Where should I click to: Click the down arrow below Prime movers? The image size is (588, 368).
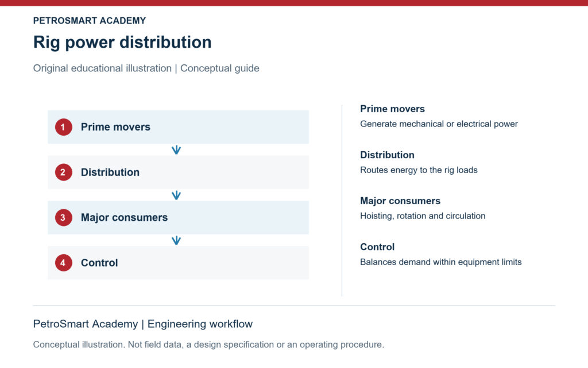coord(176,150)
